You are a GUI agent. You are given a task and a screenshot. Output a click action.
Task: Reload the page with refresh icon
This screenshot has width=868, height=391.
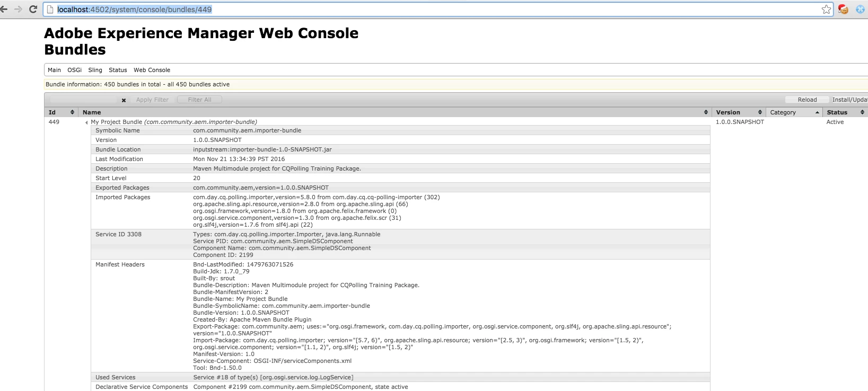coord(33,10)
